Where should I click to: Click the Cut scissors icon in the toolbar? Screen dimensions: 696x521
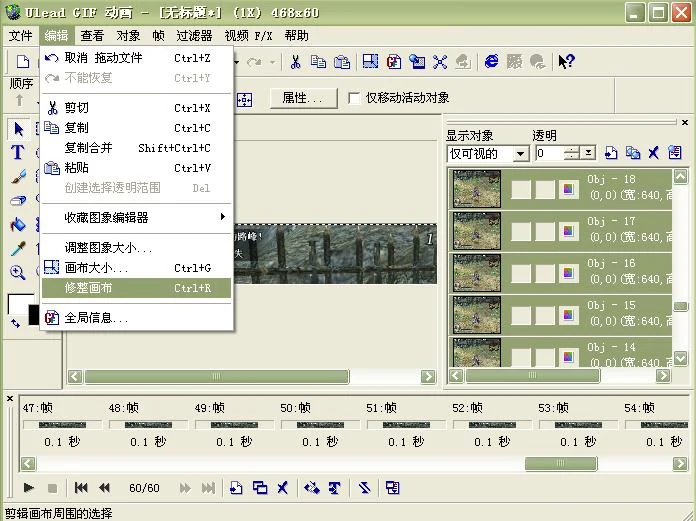[x=296, y=62]
